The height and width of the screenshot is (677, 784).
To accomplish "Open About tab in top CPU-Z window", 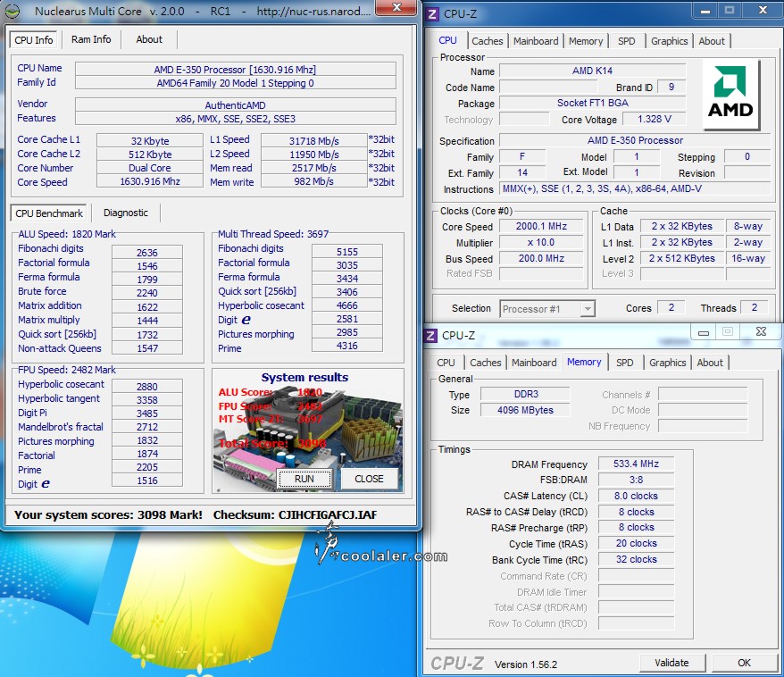I will [x=712, y=41].
